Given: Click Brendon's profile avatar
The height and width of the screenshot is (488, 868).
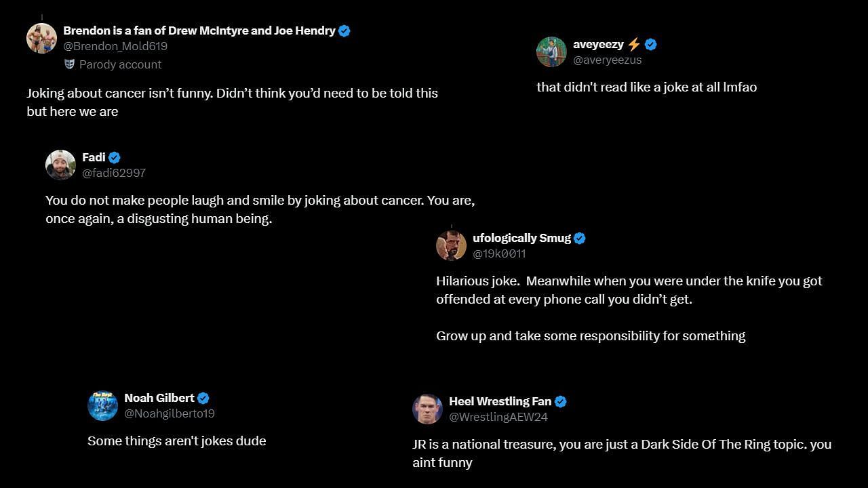Looking at the screenshot, I should point(41,38).
